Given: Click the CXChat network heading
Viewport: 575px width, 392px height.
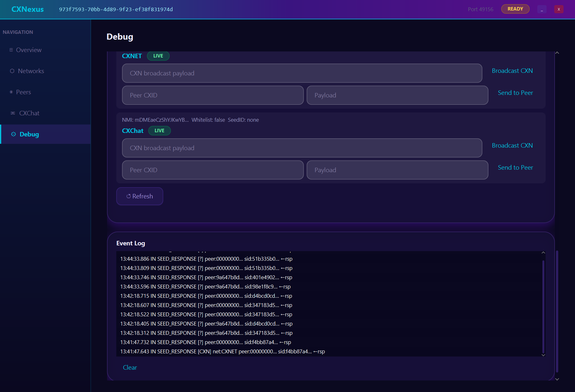Looking at the screenshot, I should 133,131.
